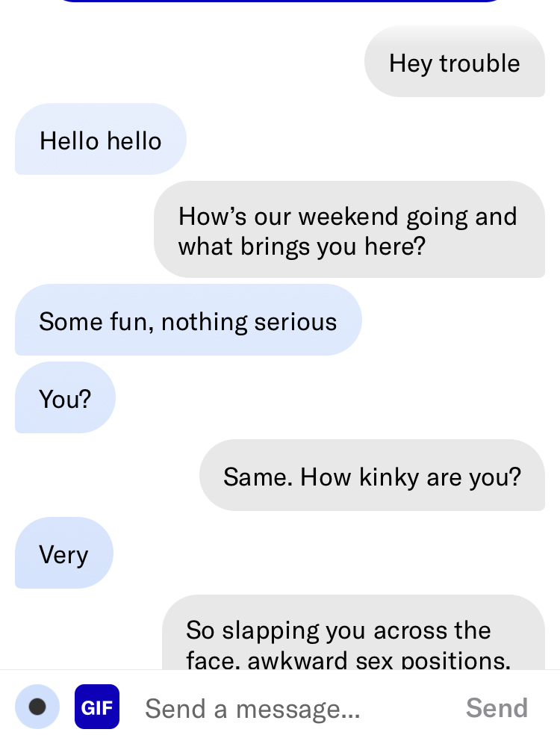Tap the word "serious" in the blue reply
Image resolution: width=560 pixels, height=744 pixels.
click(x=296, y=322)
